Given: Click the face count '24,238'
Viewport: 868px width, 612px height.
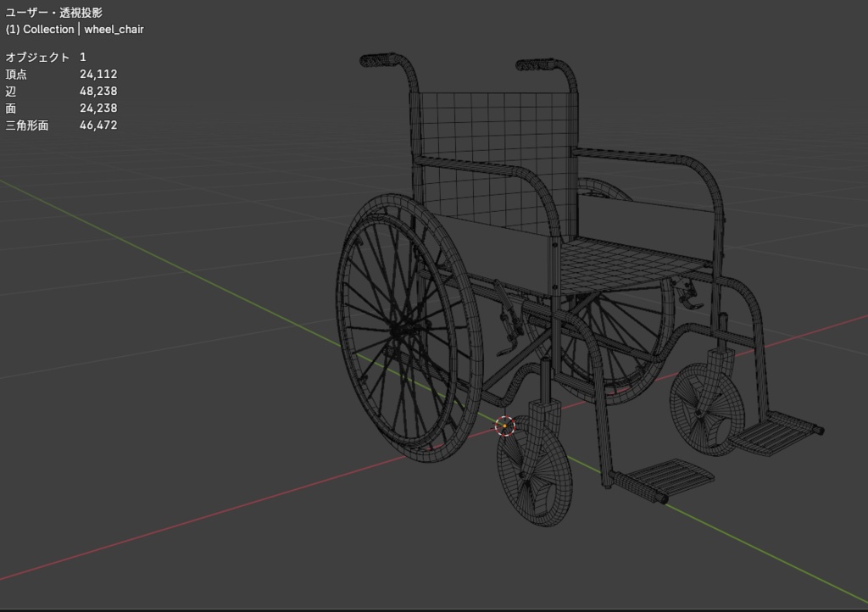Looking at the screenshot, I should coord(98,108).
